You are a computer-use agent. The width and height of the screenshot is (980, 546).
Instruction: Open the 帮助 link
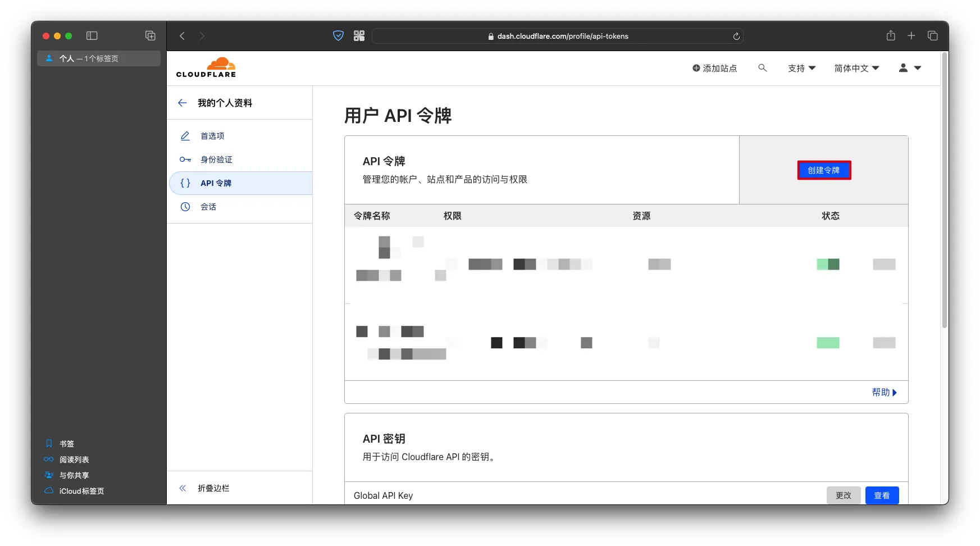pos(884,392)
